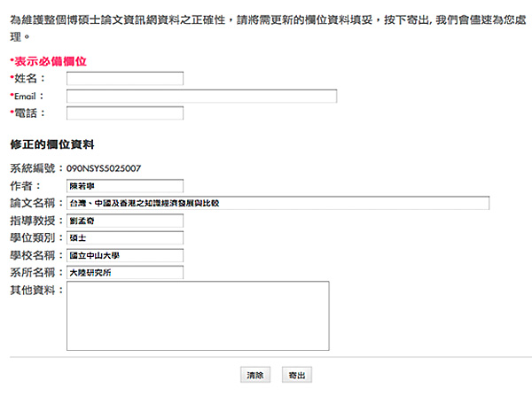532x396 pixels.
Task: Click the 學校名稱 field showing 國立中山大學
Action: tap(125, 255)
